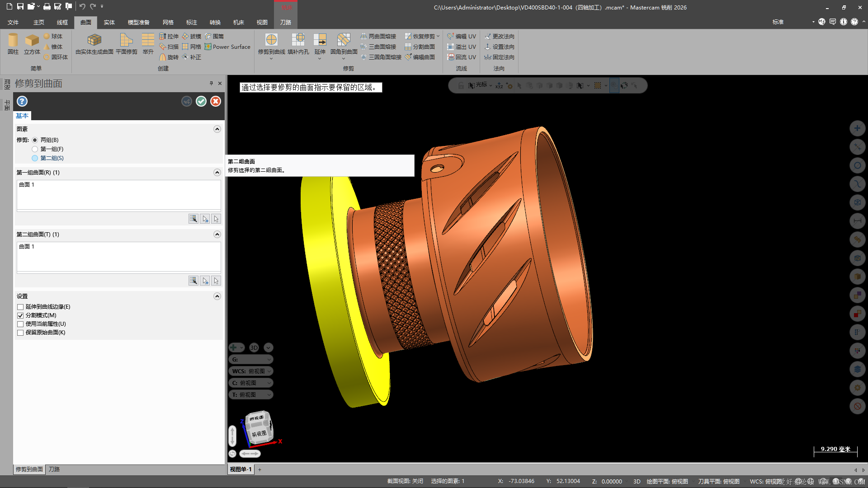Uncheck 分割模式(M) checkbox

click(x=20, y=315)
